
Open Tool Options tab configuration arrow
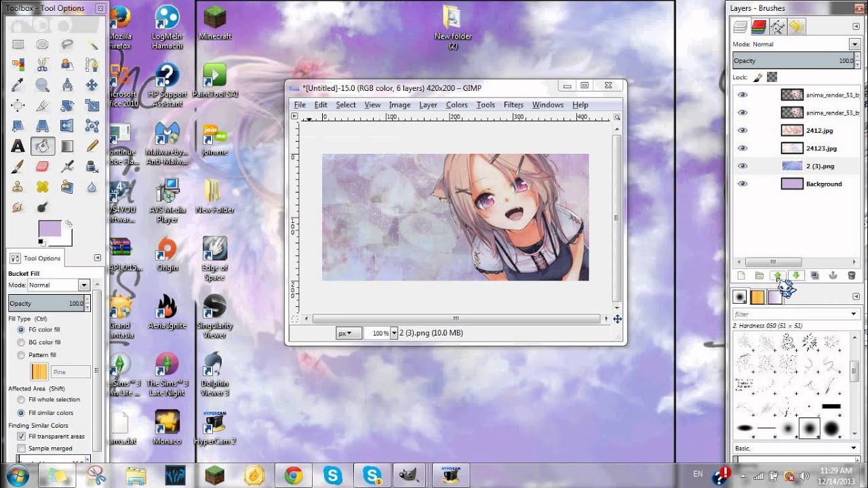(97, 258)
